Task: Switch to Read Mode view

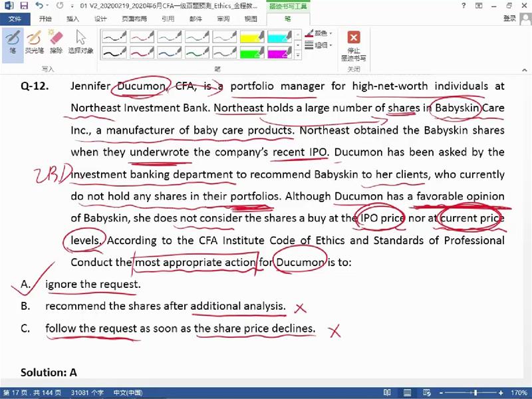Action: 387,393
